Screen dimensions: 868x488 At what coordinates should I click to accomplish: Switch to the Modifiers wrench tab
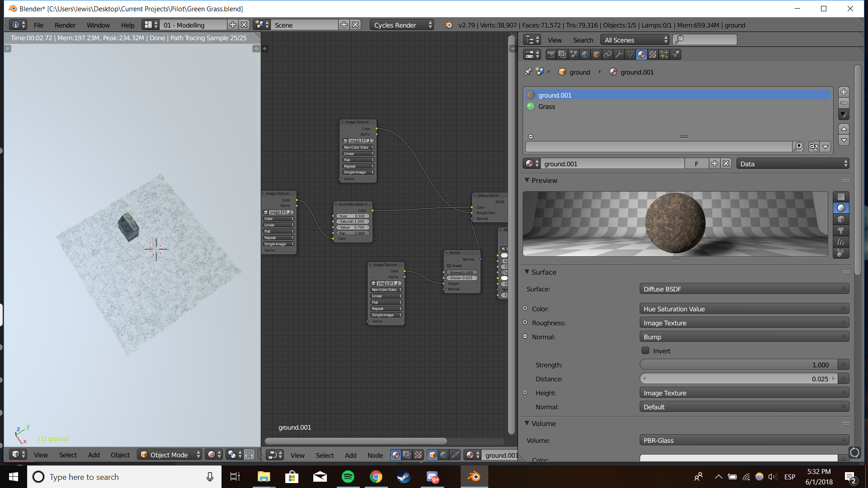click(x=619, y=55)
